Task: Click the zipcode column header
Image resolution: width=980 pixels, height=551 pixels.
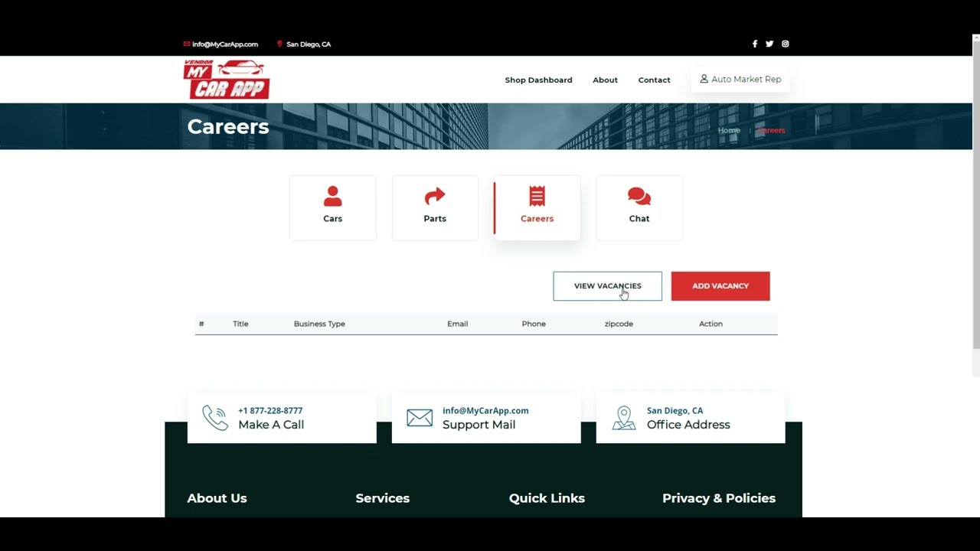Action: pos(619,324)
